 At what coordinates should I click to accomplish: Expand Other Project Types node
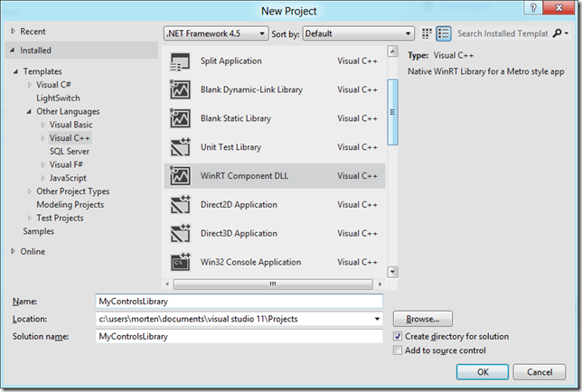30,191
